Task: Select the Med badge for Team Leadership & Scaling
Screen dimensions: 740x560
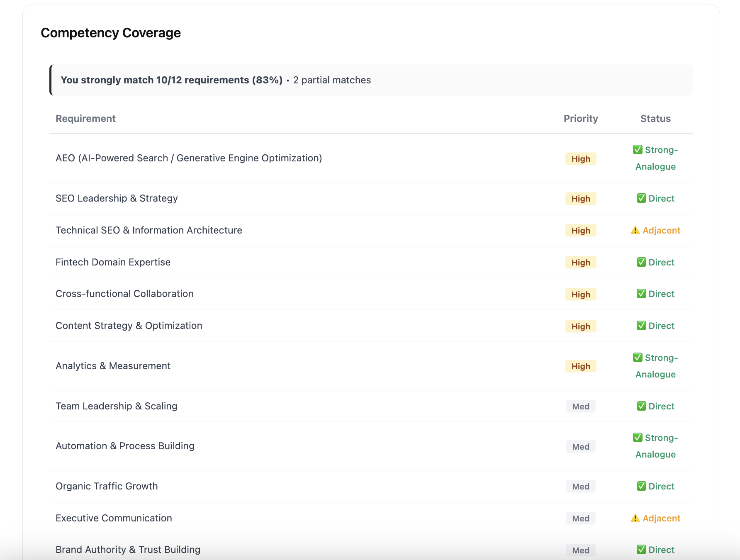Action: (580, 406)
